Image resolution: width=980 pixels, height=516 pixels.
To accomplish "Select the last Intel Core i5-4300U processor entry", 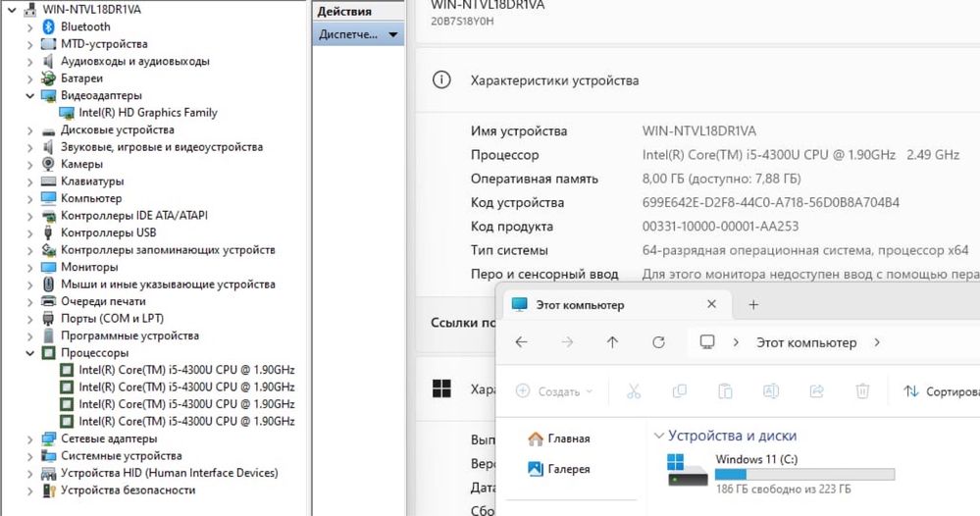I will pos(186,422).
